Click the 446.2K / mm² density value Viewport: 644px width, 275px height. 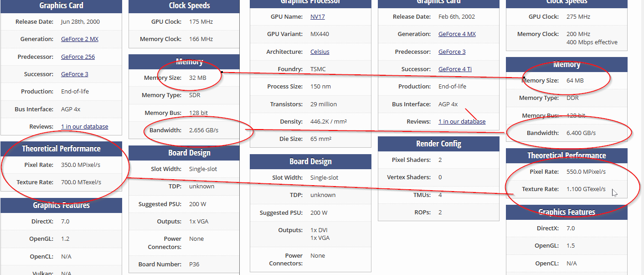point(329,122)
